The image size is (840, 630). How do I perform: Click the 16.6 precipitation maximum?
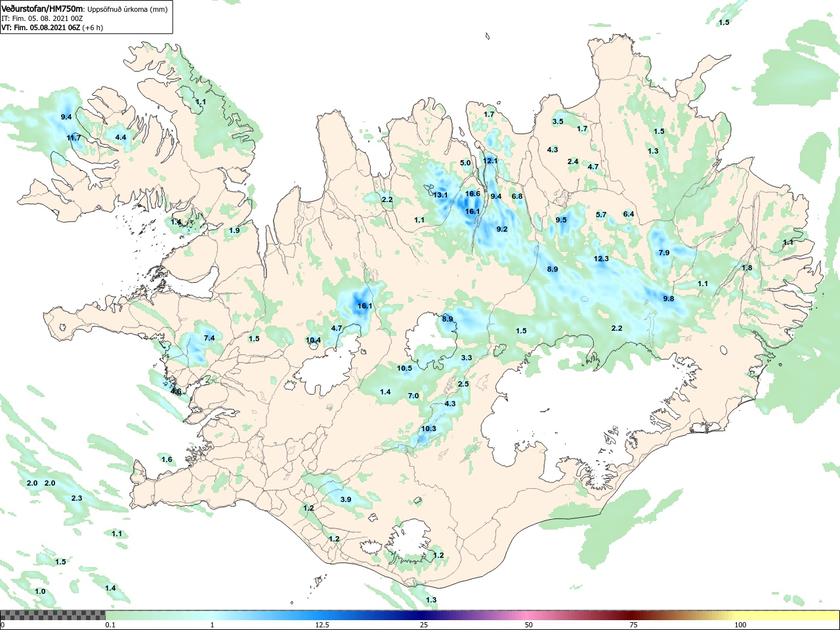pos(472,194)
